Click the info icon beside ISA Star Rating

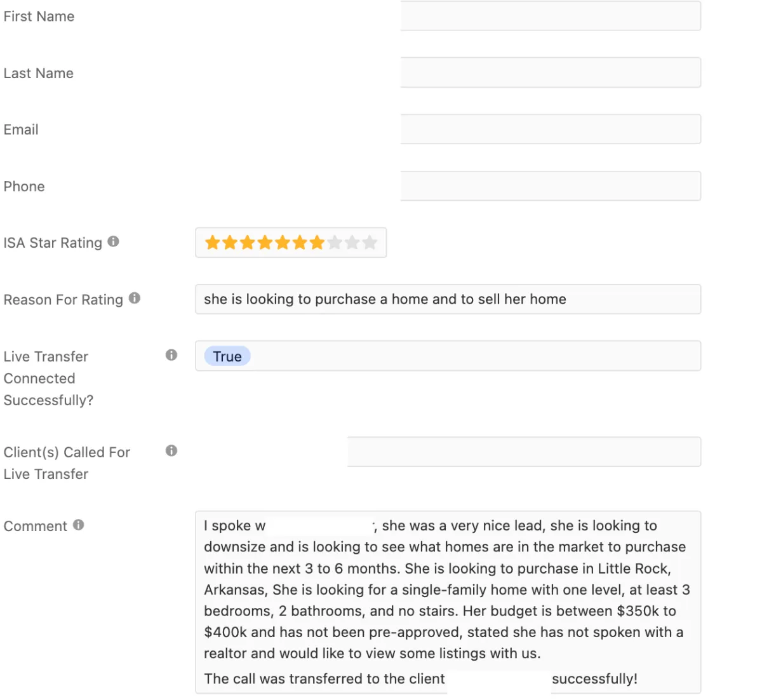click(x=113, y=241)
